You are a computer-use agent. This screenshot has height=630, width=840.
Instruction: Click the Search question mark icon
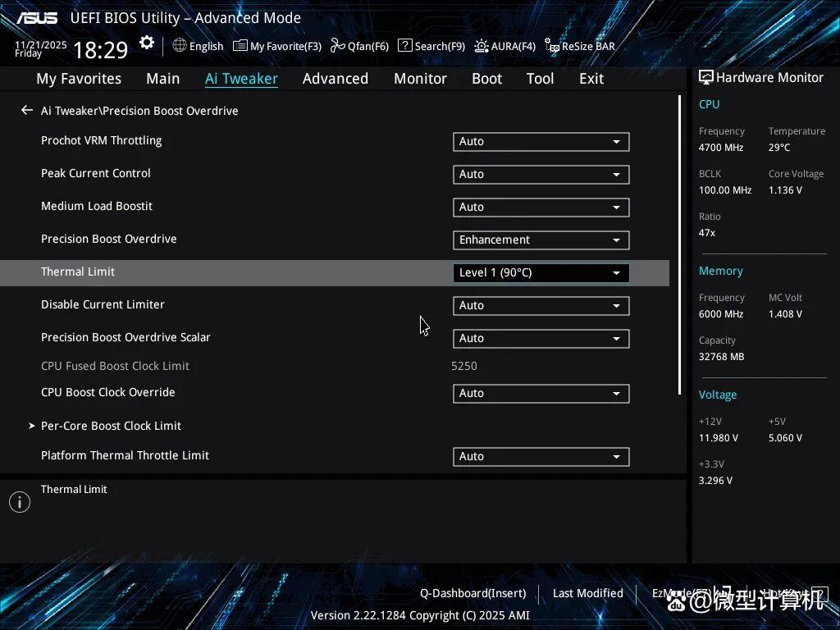(405, 46)
